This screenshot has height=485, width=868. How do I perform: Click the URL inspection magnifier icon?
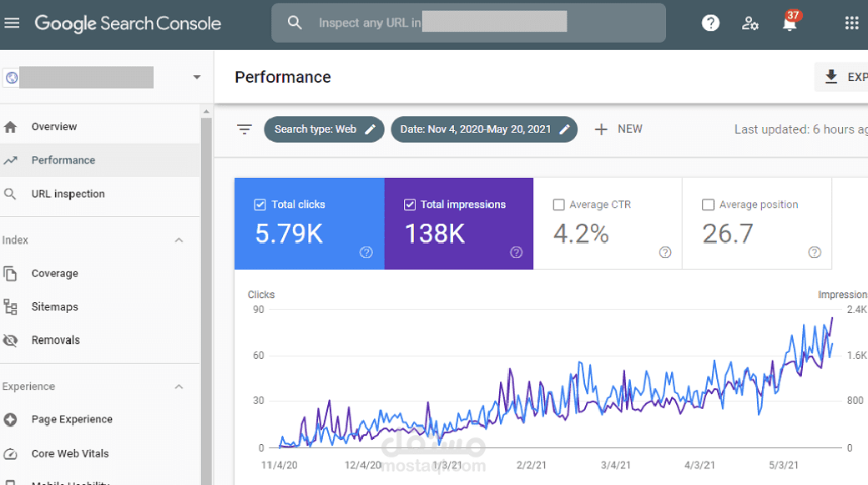(10, 194)
